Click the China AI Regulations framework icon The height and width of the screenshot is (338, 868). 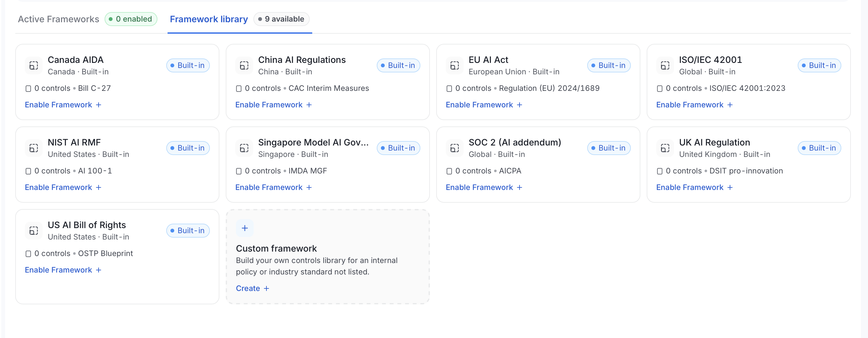[244, 65]
